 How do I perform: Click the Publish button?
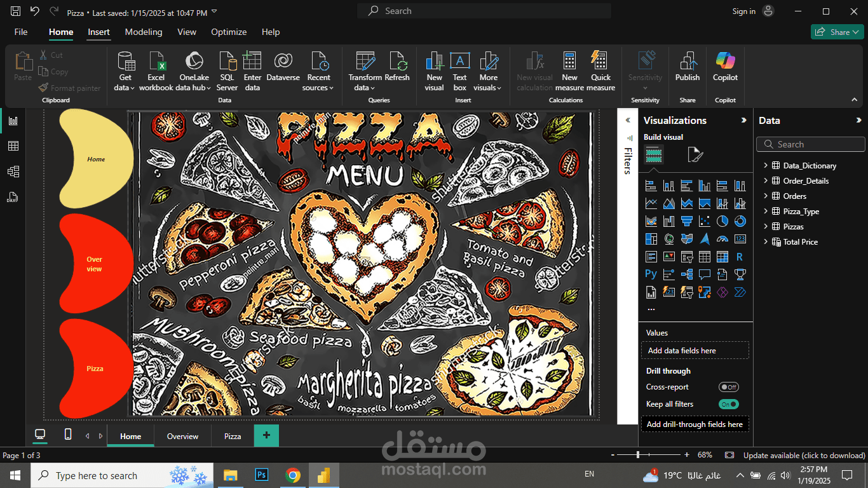coord(688,67)
